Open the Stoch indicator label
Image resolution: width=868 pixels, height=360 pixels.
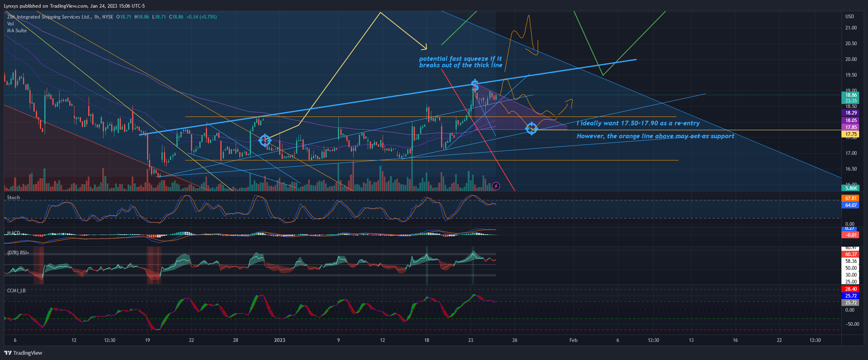13,198
